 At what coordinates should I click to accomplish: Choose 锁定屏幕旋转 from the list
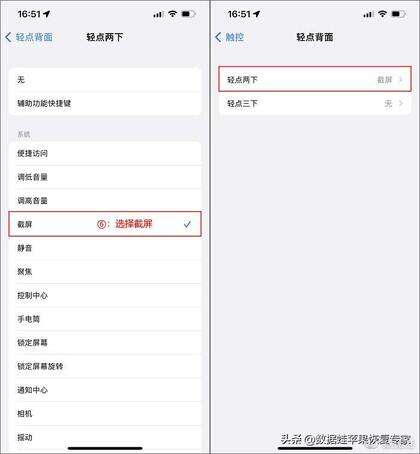[105, 366]
